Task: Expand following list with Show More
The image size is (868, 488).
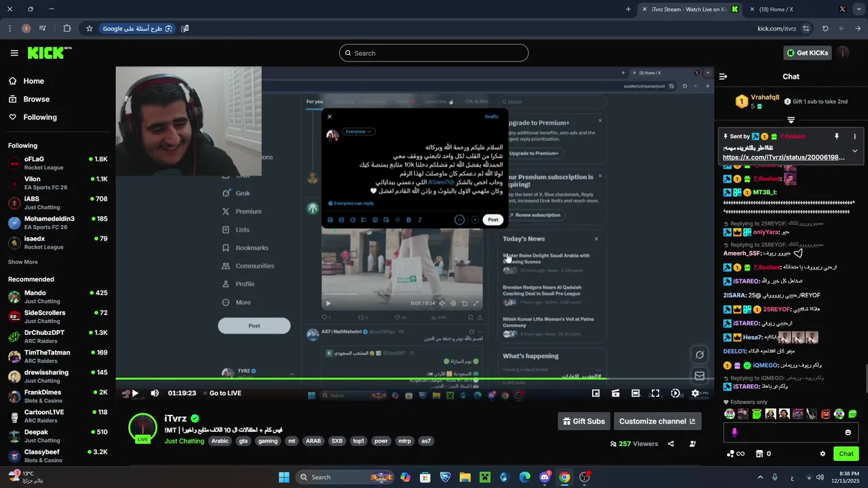Action: [23, 262]
